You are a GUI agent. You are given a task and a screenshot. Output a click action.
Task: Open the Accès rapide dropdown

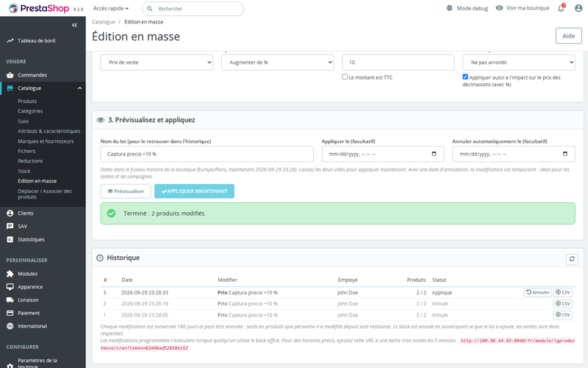[x=111, y=8]
